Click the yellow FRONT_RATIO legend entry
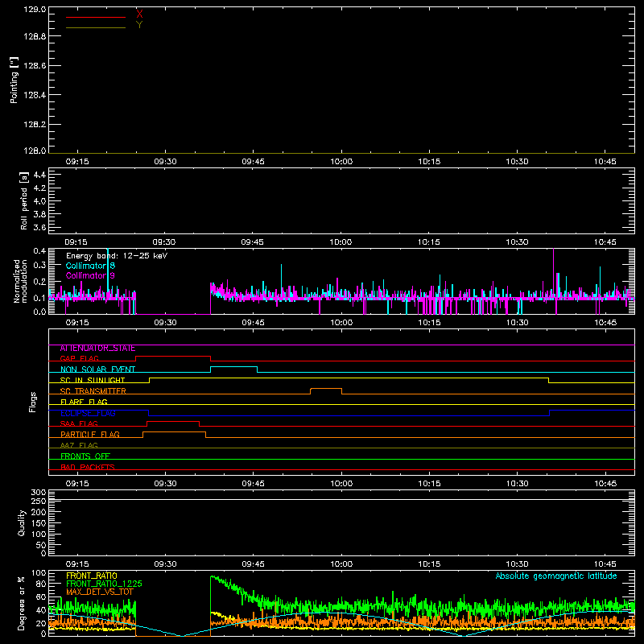 point(92,576)
